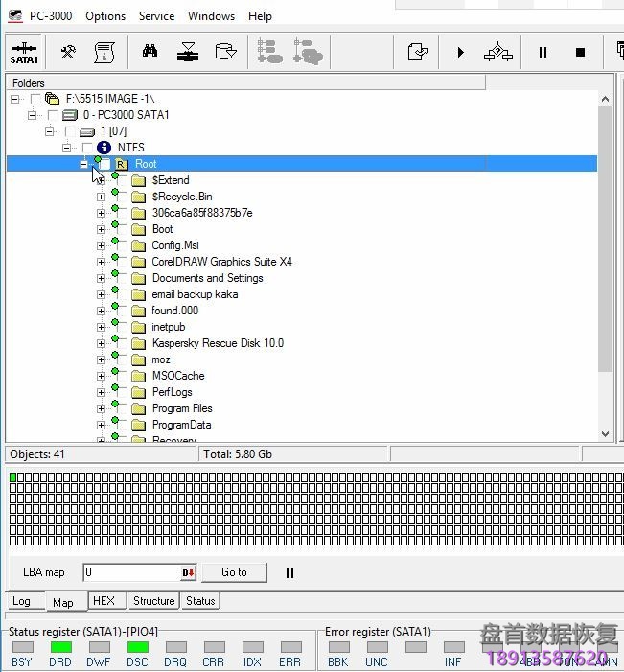Click the binoculars search icon
Screen dimensions: 624x672
coord(150,52)
